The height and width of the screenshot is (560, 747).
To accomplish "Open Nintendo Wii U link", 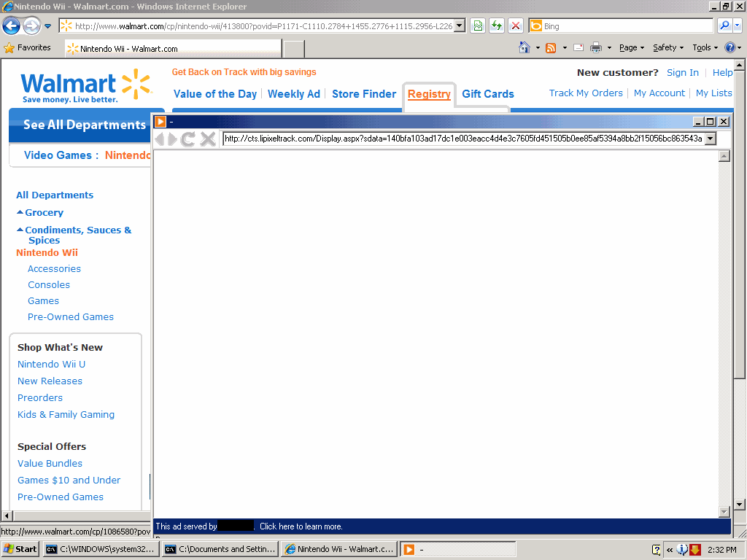I will coord(52,365).
